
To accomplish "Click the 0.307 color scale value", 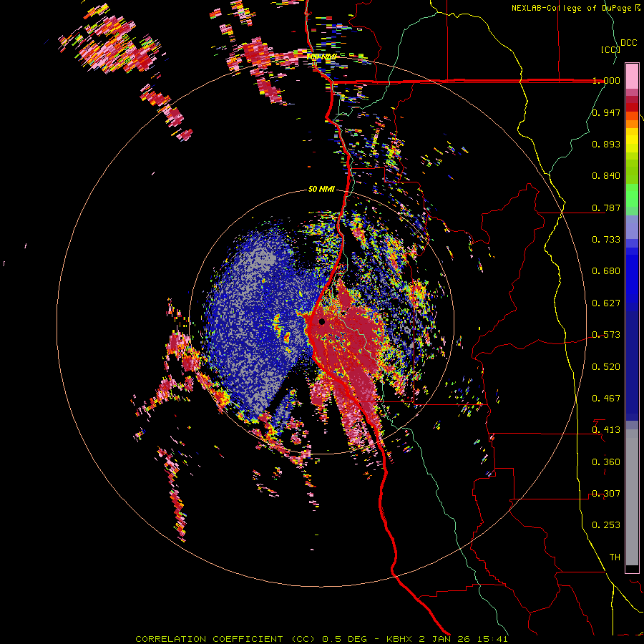I will [x=606, y=494].
